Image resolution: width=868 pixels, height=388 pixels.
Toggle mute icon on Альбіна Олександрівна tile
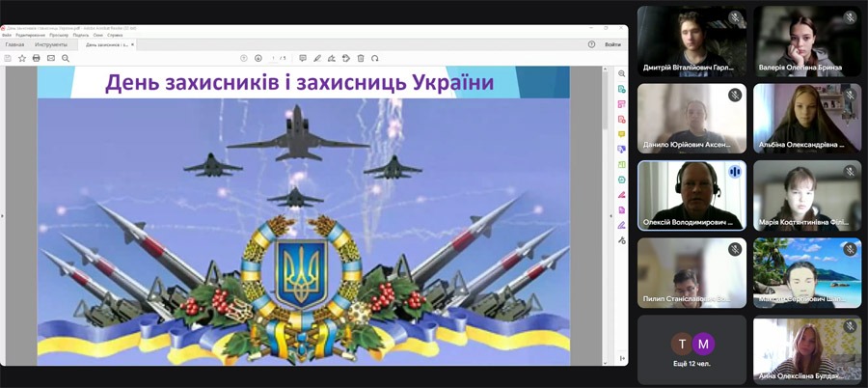[849, 95]
